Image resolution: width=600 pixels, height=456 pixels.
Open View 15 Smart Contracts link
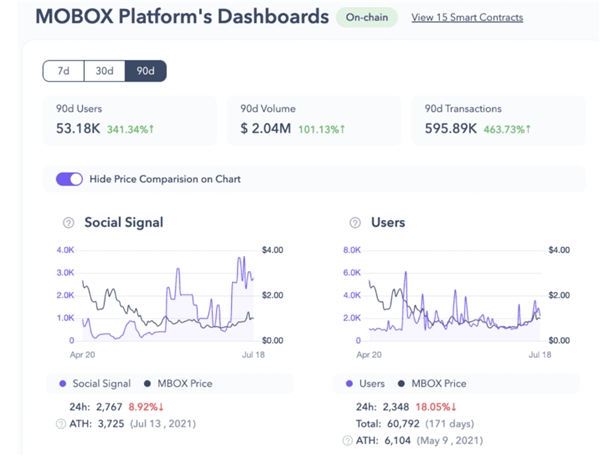(x=467, y=18)
